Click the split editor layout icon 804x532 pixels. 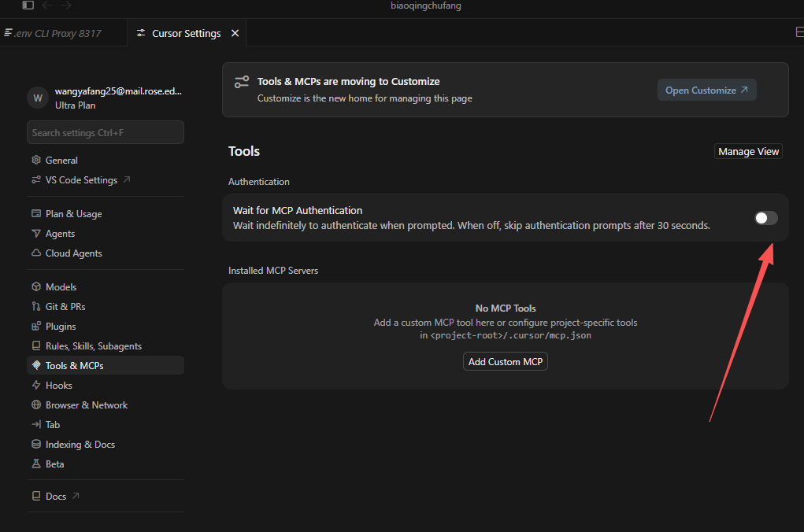pos(799,32)
